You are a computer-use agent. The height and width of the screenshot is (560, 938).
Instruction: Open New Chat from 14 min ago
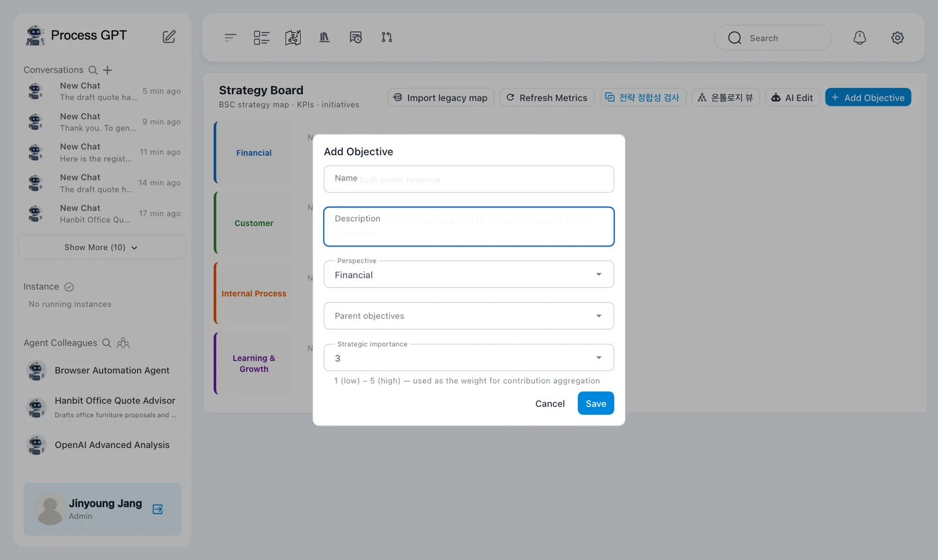pos(102,183)
